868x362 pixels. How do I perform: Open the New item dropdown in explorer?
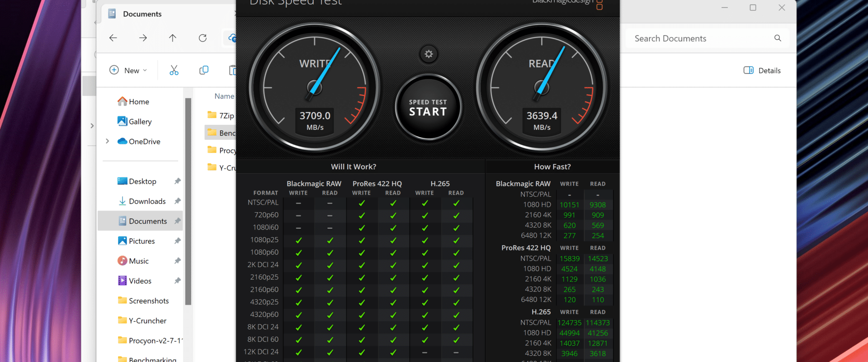128,70
